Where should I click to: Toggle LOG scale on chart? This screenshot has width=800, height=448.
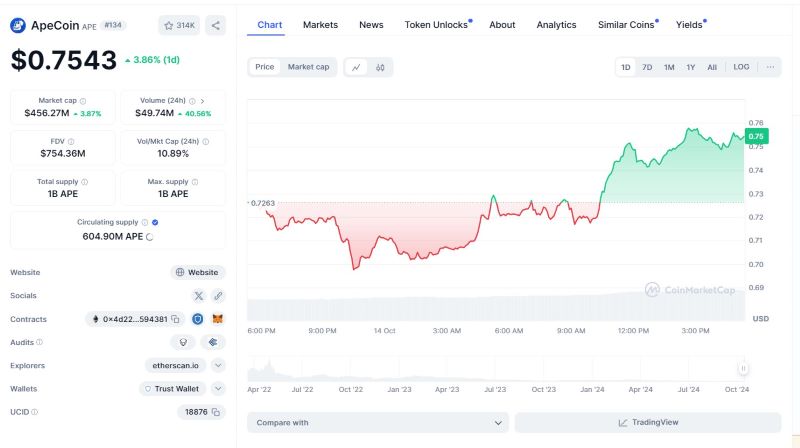coord(741,67)
